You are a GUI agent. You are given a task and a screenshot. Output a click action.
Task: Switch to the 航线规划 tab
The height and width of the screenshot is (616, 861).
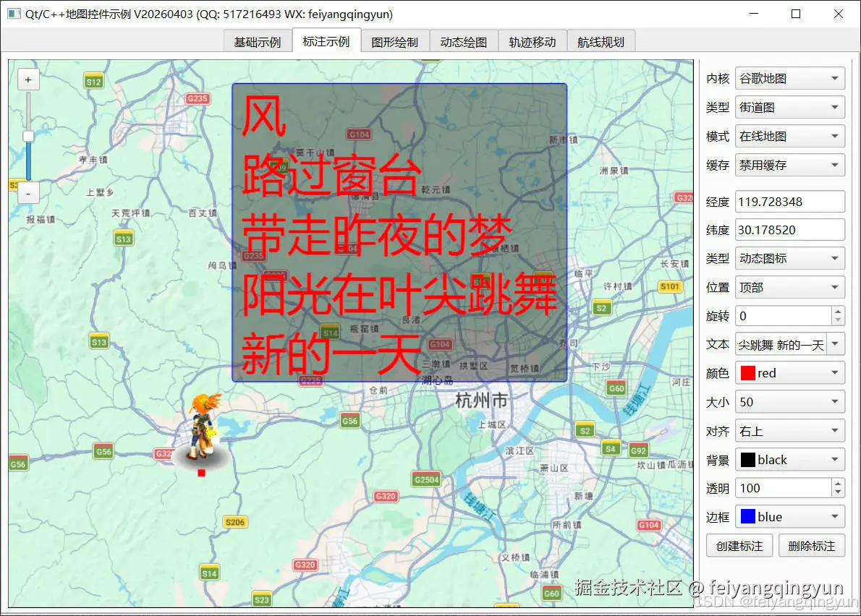599,41
